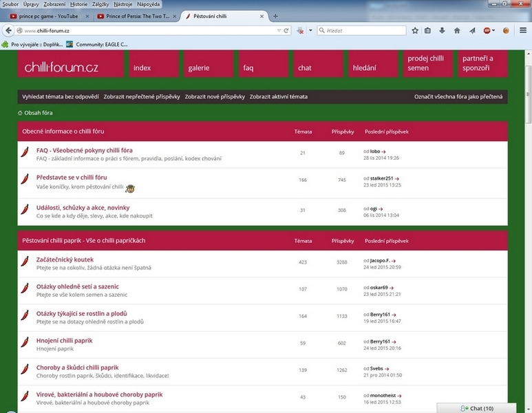Click the page vertical scrollbar
The height and width of the screenshot is (413, 532).
[527, 206]
